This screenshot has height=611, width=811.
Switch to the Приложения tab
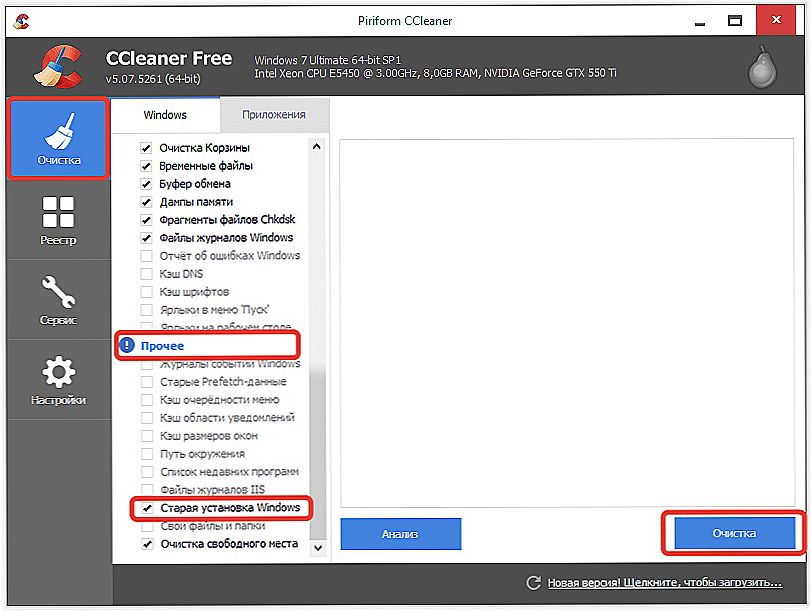(x=273, y=115)
